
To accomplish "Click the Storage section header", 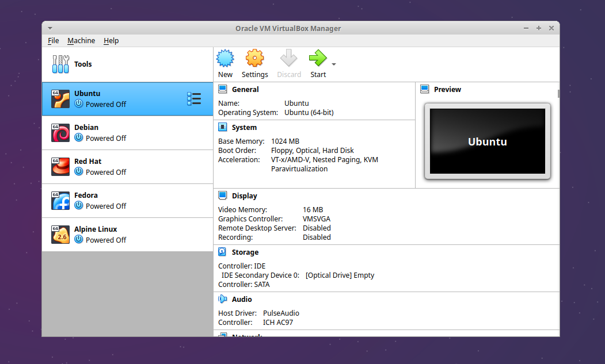I will (245, 252).
